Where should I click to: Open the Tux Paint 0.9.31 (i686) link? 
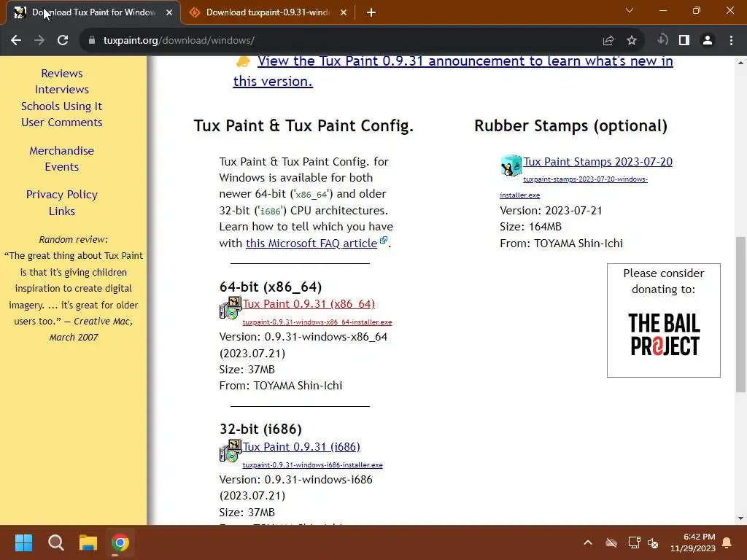click(x=301, y=447)
